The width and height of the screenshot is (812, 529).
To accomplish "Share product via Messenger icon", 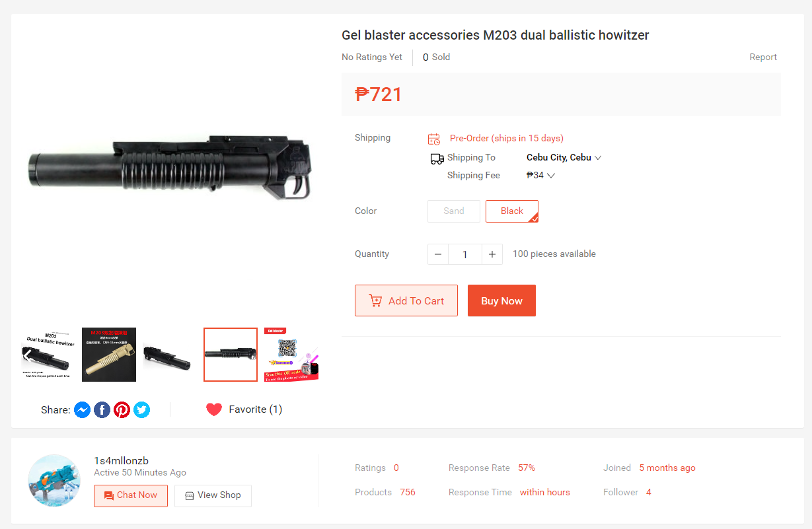I will (82, 409).
